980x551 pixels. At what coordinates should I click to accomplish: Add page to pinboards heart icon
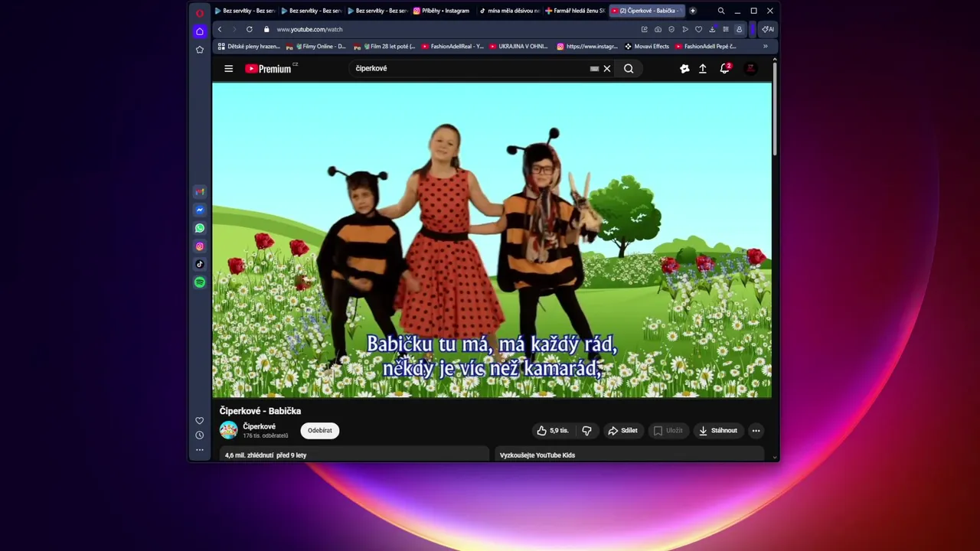tap(698, 29)
